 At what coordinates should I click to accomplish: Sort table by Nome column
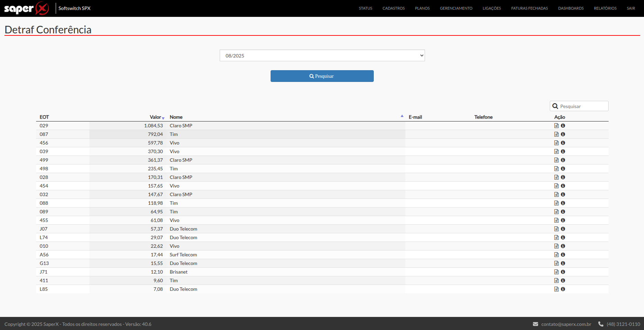click(176, 117)
